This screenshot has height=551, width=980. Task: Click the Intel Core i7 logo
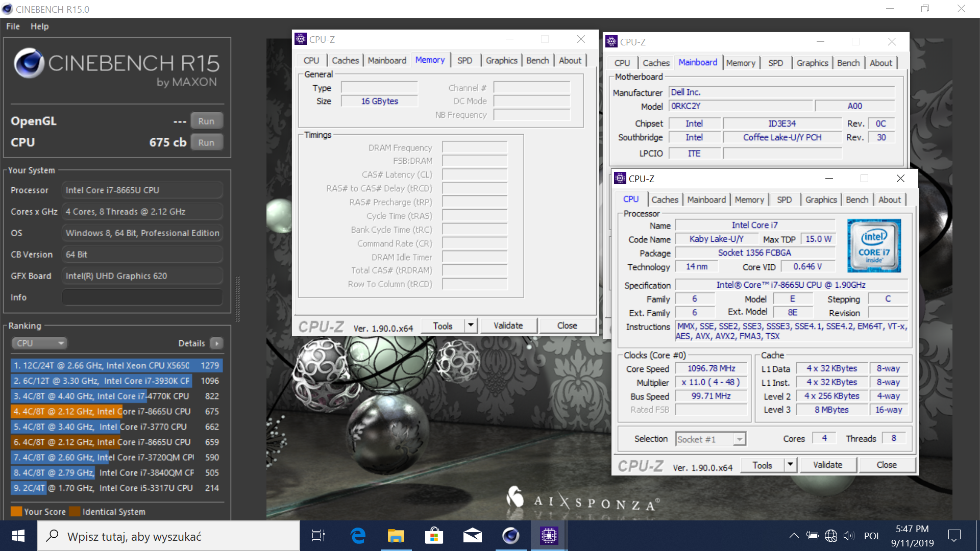(874, 246)
